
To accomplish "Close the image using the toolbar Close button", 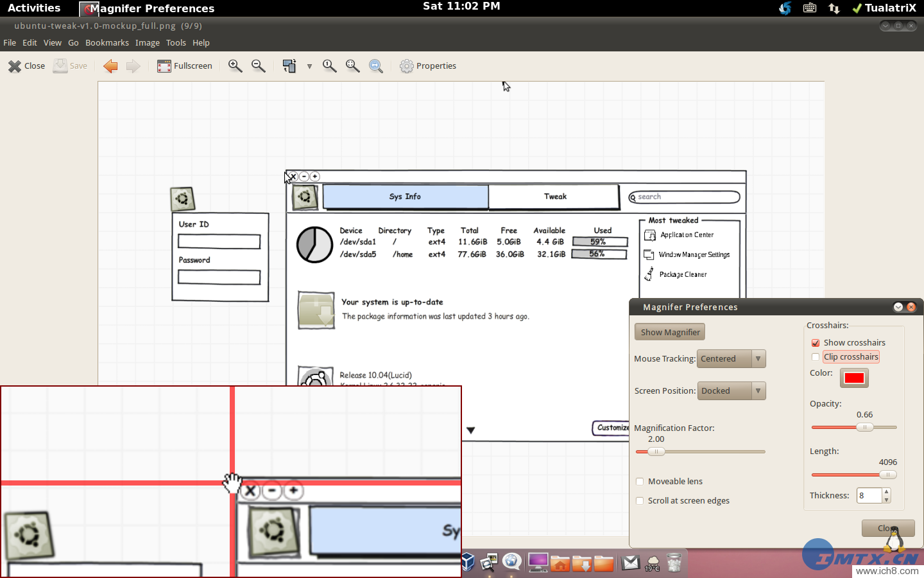I will 26,66.
